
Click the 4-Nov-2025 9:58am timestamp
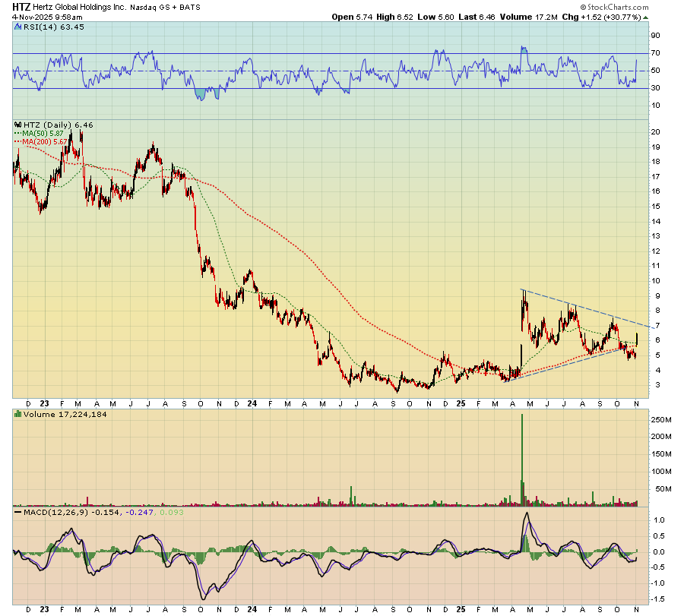pos(47,17)
